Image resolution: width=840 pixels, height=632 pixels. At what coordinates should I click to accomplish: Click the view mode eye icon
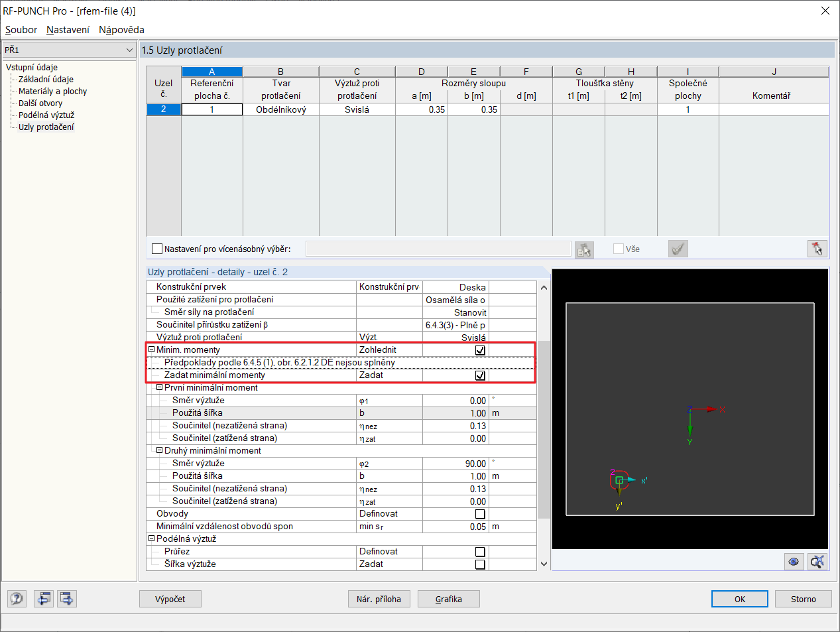[794, 562]
